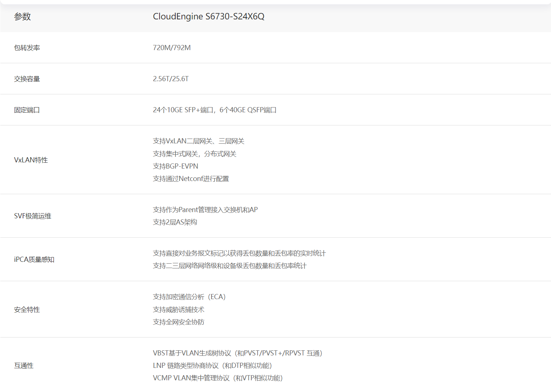Screen dimensions: 551x392
Task: Click the 参数 column header
Action: coord(22,16)
